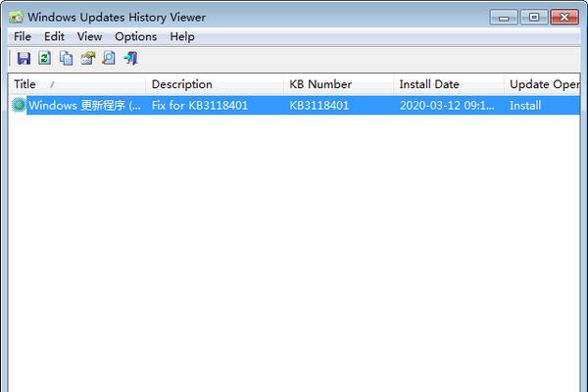Open the Help menu
588x392 pixels.
(x=182, y=36)
